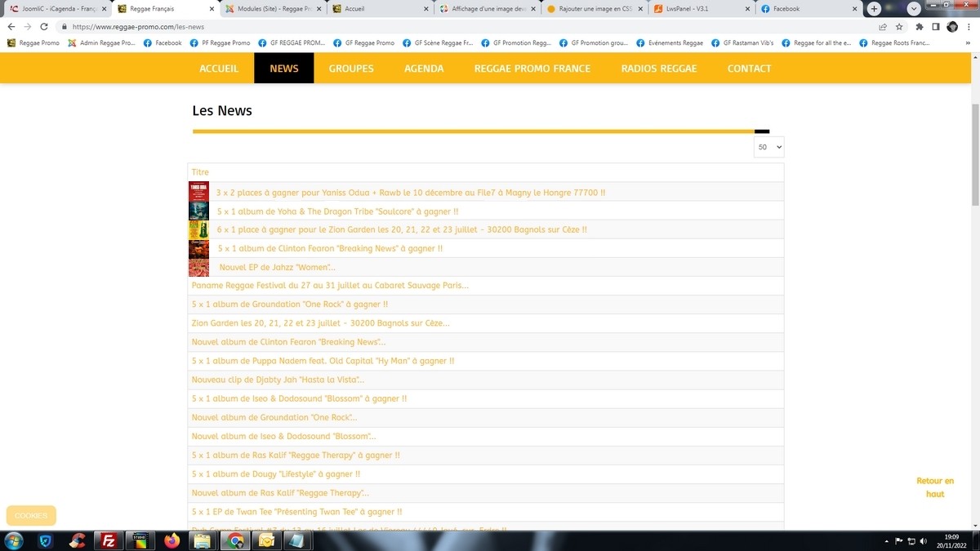Toggle the Chrome side panel icon

[x=936, y=26]
